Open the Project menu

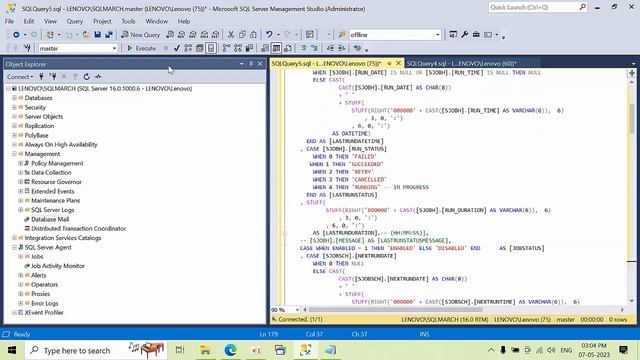102,21
